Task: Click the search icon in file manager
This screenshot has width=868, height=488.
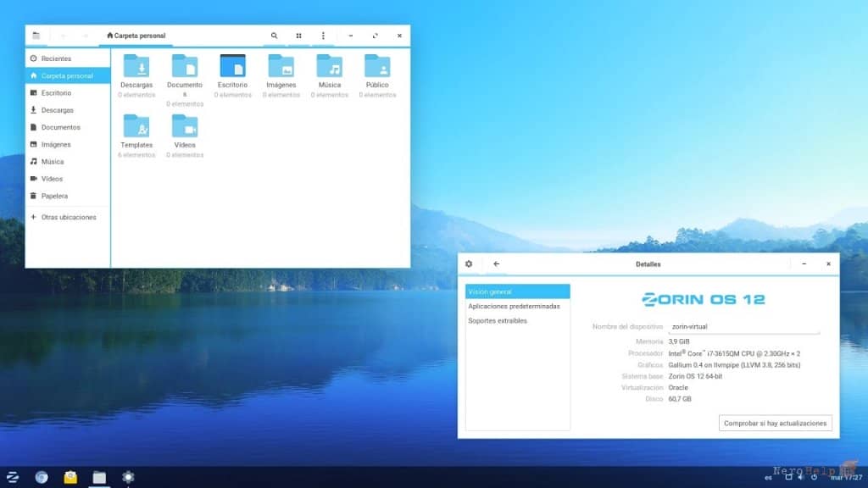Action: pos(274,36)
